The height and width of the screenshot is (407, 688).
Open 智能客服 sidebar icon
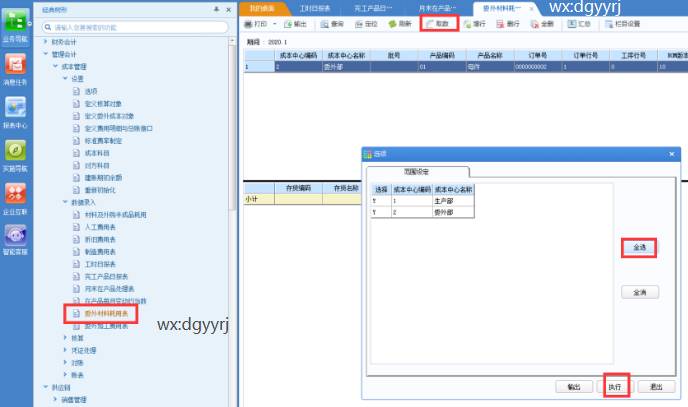[x=16, y=237]
